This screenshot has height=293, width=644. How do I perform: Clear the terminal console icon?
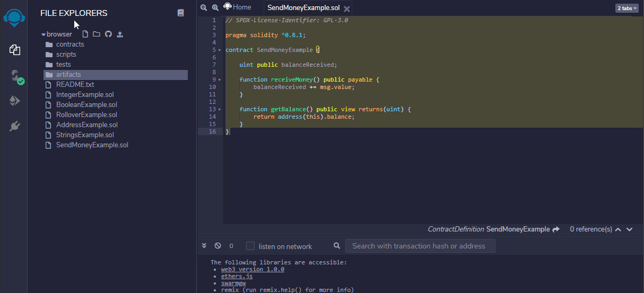pyautogui.click(x=217, y=246)
